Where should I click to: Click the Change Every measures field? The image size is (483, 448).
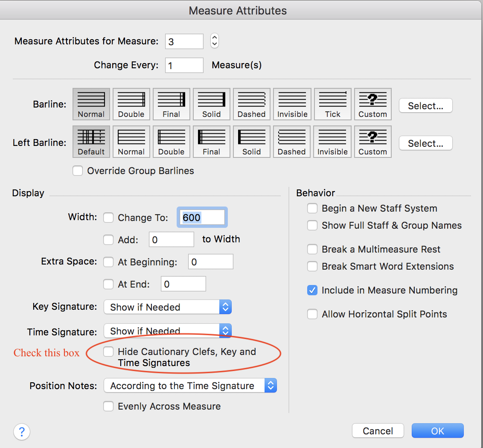click(184, 65)
